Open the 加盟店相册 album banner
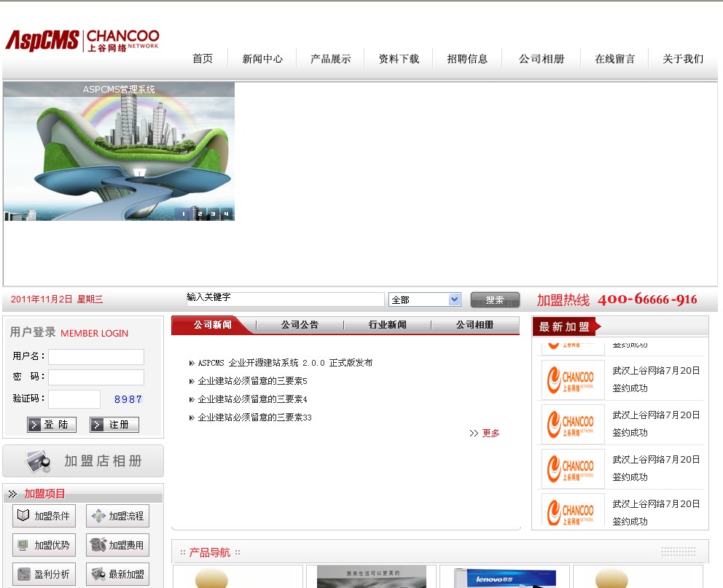The width and height of the screenshot is (723, 588). click(83, 460)
